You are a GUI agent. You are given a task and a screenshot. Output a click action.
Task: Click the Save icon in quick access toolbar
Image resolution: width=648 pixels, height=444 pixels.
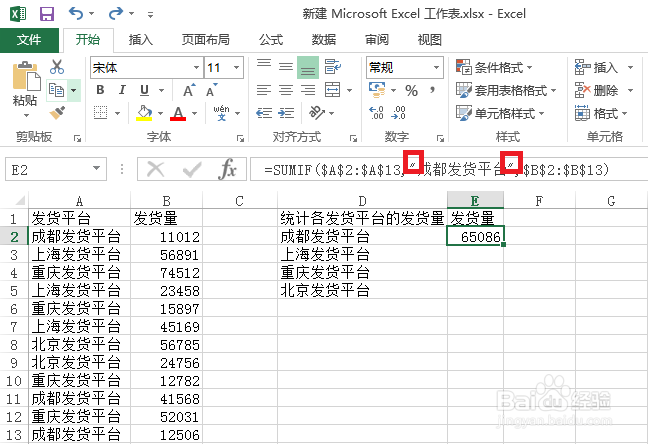(47, 14)
